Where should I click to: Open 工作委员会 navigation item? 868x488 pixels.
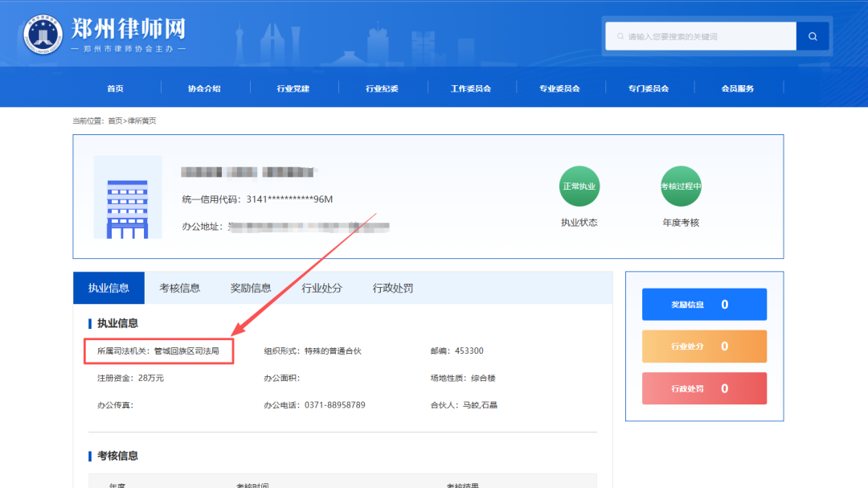470,88
